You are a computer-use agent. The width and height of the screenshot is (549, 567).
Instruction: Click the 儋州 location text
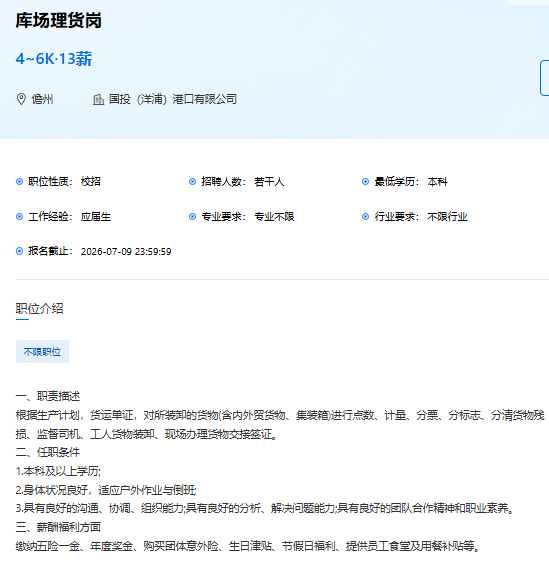pos(42,99)
